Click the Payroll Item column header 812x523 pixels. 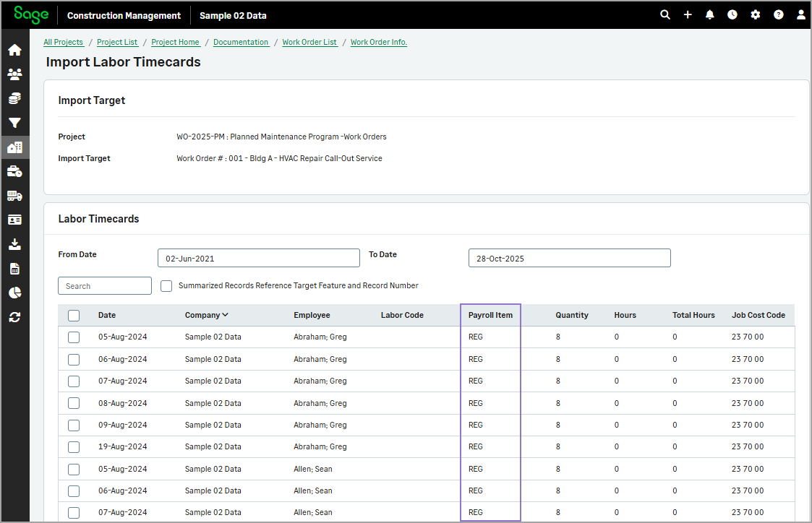click(x=490, y=315)
